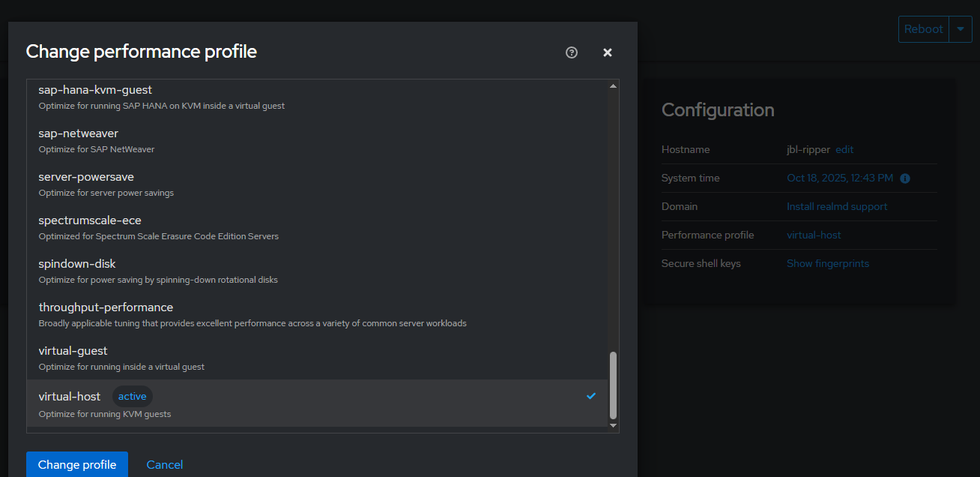The height and width of the screenshot is (477, 980).
Task: Select the sap-hana-kvm-guest profile
Action: [x=94, y=97]
